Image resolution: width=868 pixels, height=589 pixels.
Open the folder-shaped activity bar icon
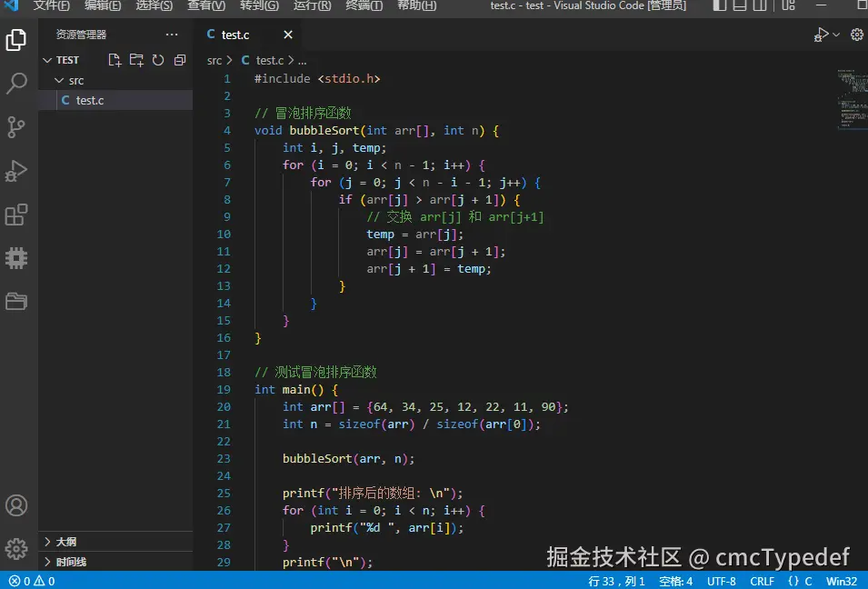click(16, 301)
